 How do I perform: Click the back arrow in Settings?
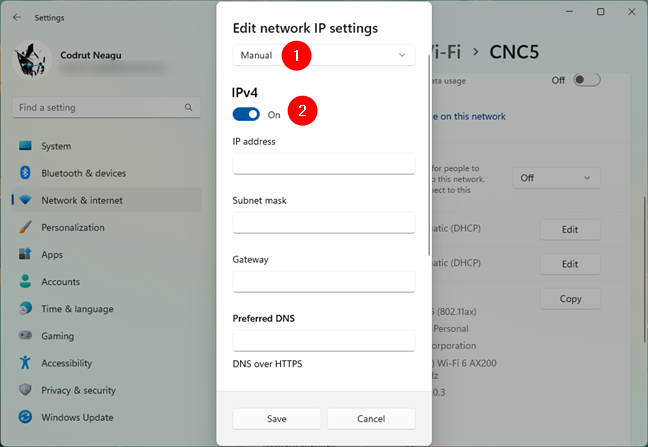tap(17, 17)
